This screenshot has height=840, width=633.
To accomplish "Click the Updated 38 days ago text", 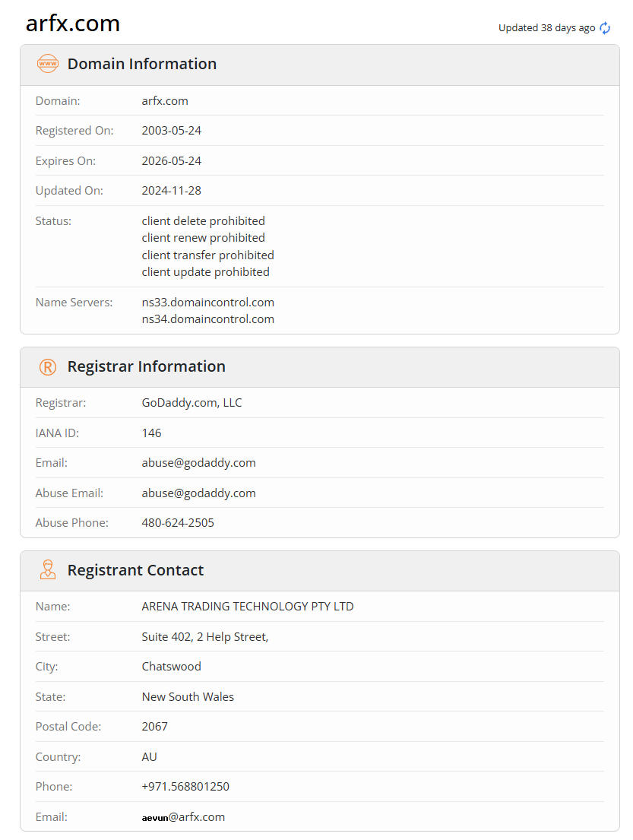I will [x=546, y=28].
